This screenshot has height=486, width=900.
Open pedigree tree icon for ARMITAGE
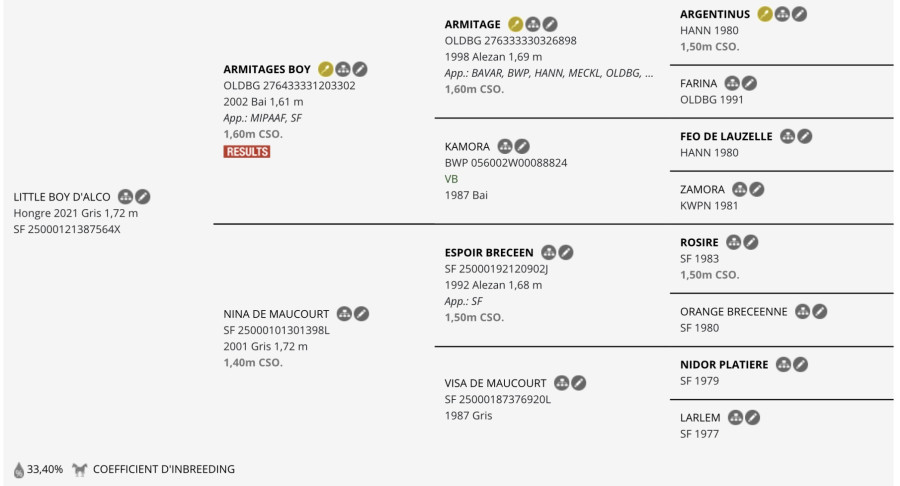coord(533,24)
